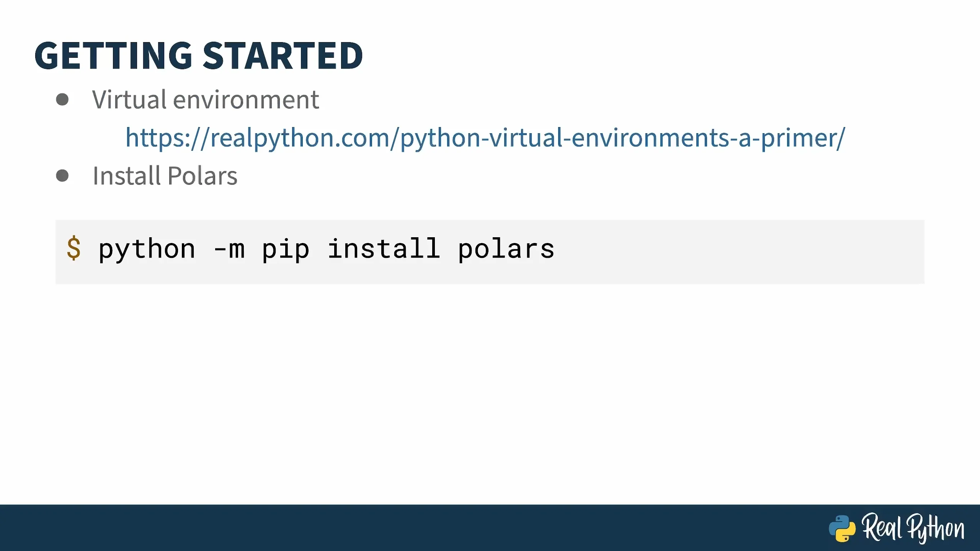Click the word STARTED in the title
980x551 pixels.
click(283, 56)
